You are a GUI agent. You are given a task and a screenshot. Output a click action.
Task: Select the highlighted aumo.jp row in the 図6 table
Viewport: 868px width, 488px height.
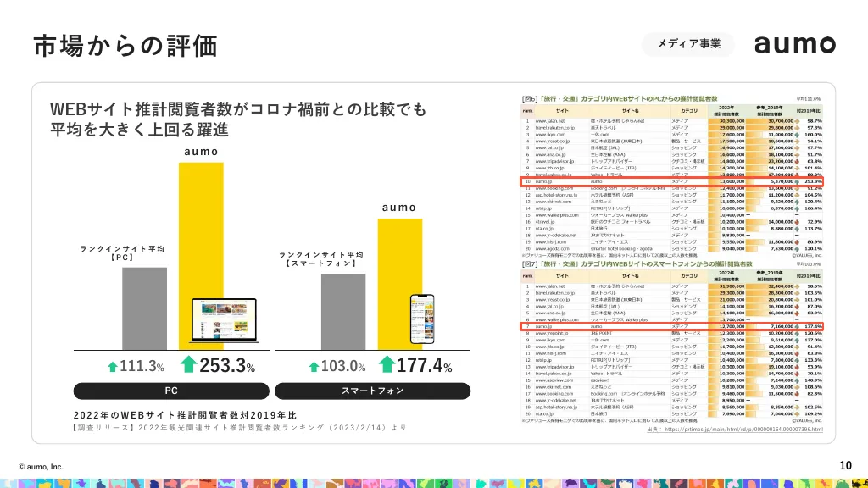671,181
